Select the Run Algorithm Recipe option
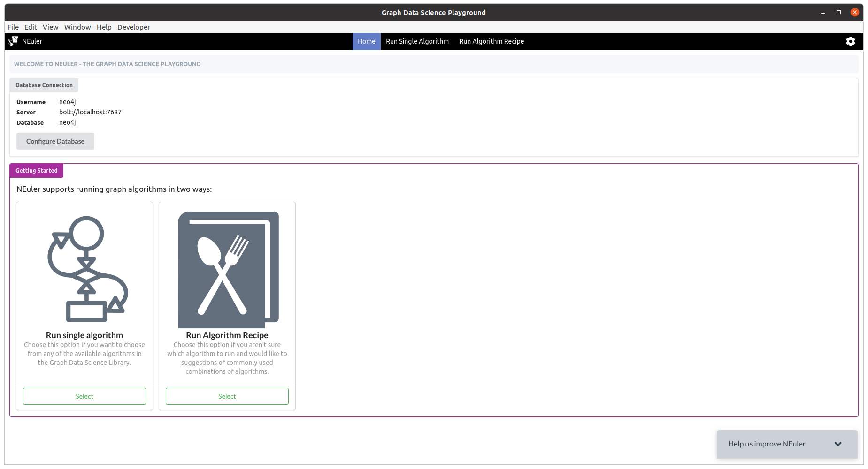868x469 pixels. [227, 396]
